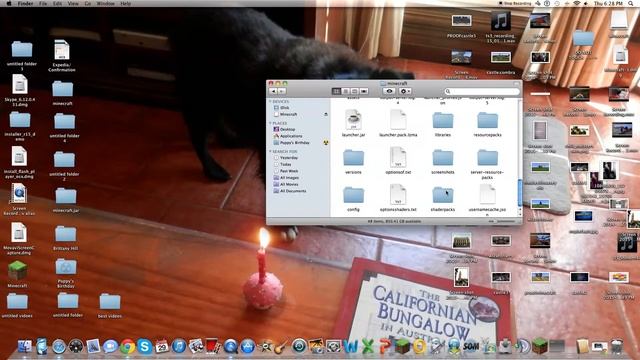The height and width of the screenshot is (360, 640).
Task: Open Google Chrome from the Dock
Action: 127,347
